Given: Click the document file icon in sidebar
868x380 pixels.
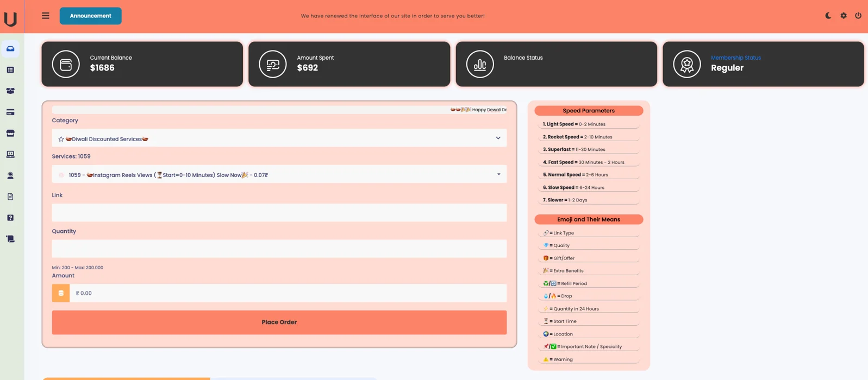Looking at the screenshot, I should pyautogui.click(x=10, y=197).
